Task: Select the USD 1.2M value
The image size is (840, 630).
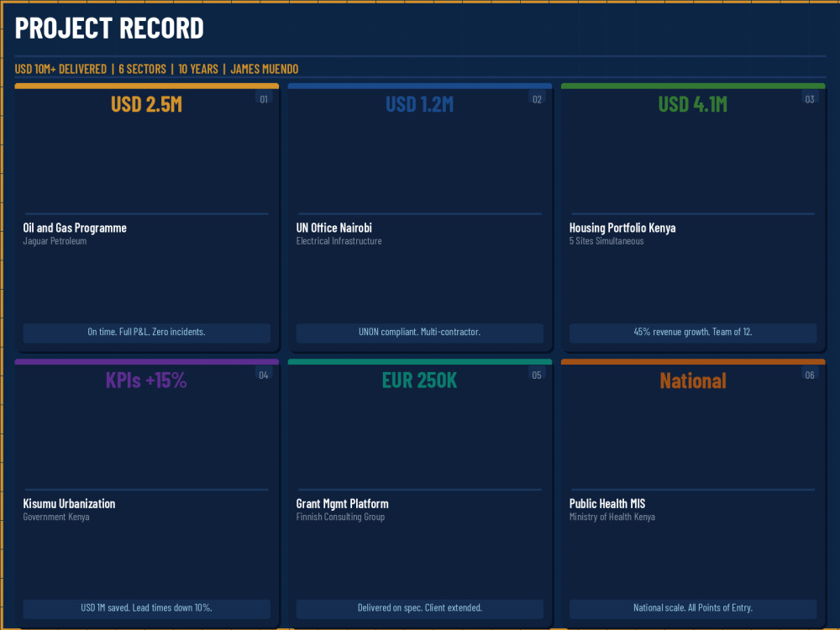Action: coord(419,104)
